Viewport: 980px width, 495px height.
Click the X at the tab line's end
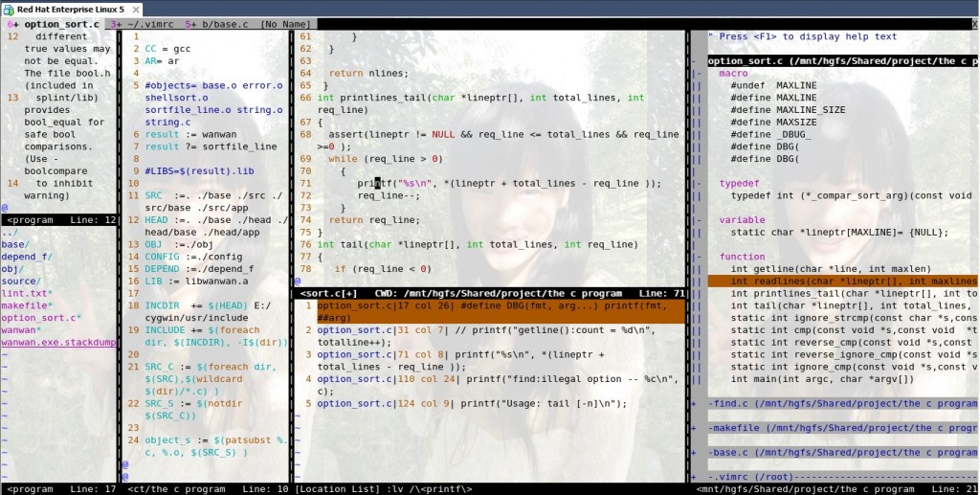tap(974, 23)
